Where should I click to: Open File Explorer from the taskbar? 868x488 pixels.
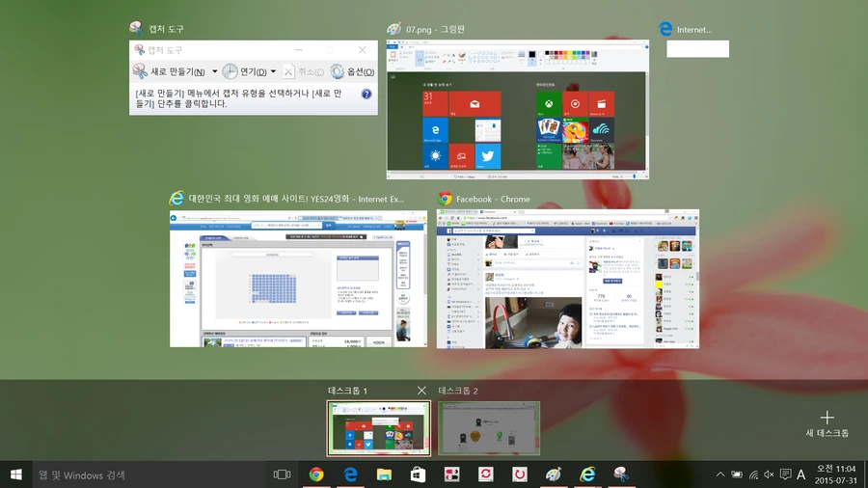384,474
